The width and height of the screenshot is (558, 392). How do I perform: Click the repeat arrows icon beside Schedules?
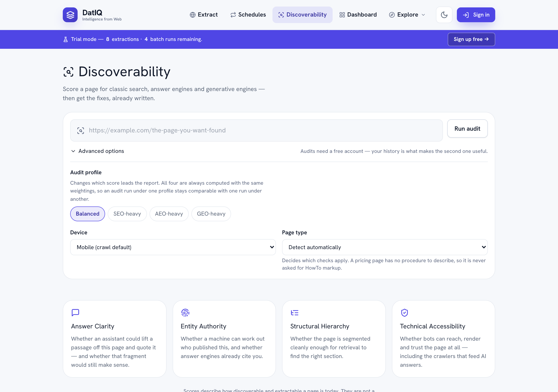tap(233, 15)
